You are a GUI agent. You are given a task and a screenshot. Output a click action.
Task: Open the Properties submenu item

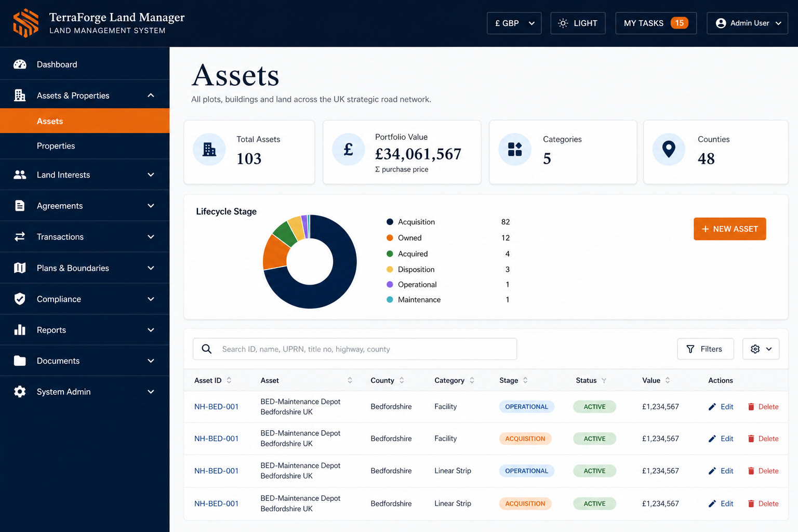click(x=85, y=146)
